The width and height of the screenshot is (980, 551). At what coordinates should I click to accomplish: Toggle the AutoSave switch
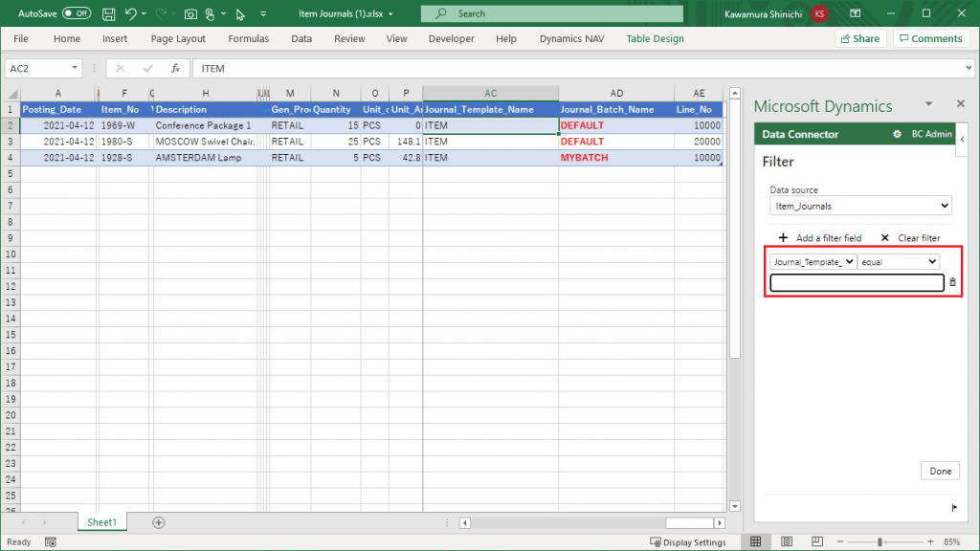77,14
